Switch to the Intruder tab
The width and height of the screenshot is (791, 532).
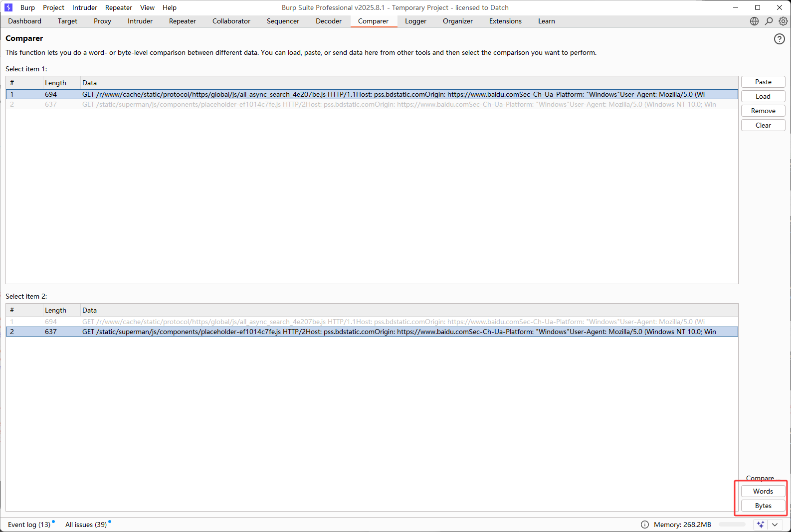(x=140, y=21)
